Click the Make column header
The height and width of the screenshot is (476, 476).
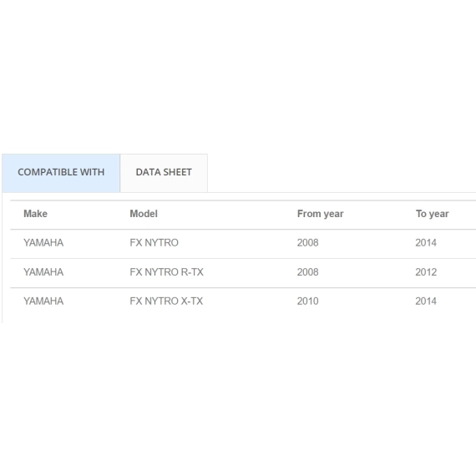click(x=36, y=214)
